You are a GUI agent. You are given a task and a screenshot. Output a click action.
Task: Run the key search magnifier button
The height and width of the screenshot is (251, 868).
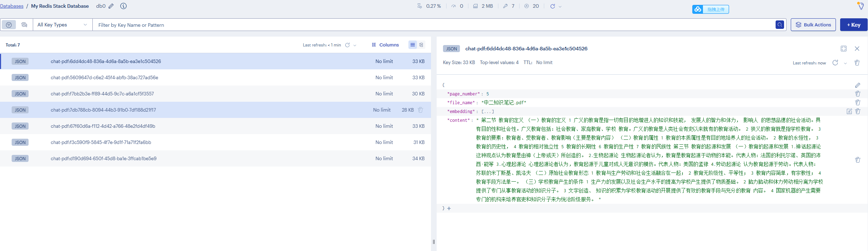[780, 25]
